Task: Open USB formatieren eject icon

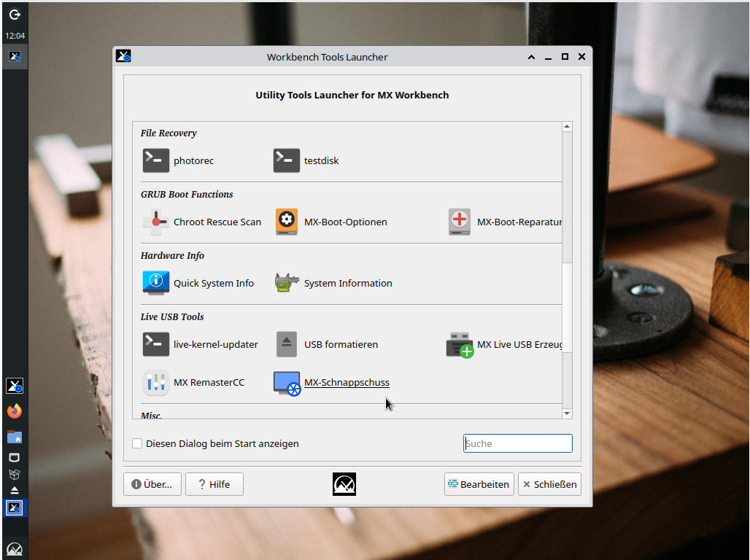Action: click(287, 344)
